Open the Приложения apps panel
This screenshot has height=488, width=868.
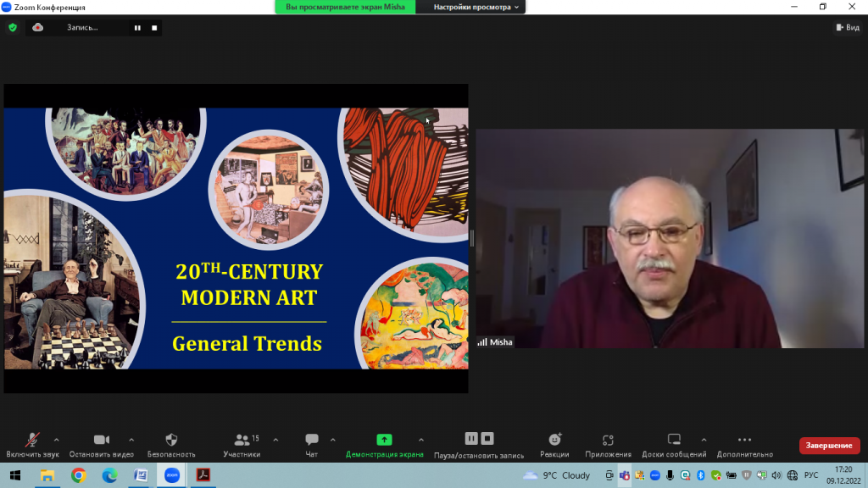point(608,445)
